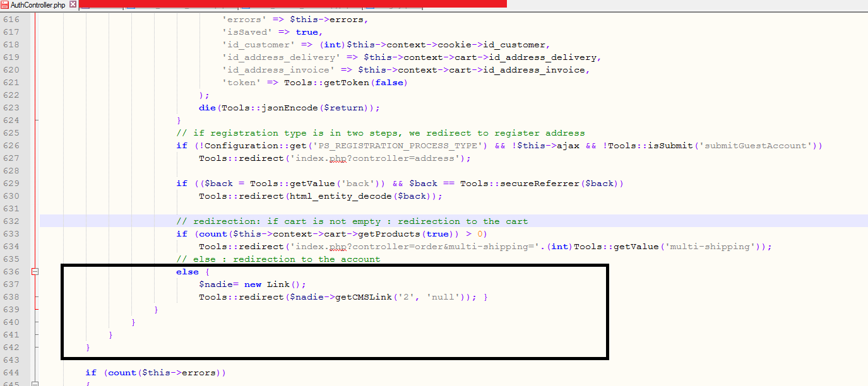The height and width of the screenshot is (386, 868).
Task: Click line number 616 in the margin
Action: click(13, 20)
